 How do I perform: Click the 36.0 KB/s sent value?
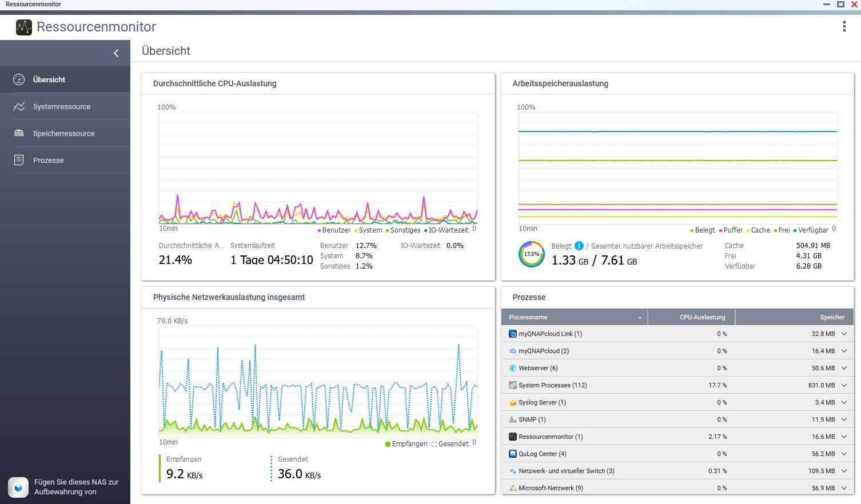click(x=299, y=474)
